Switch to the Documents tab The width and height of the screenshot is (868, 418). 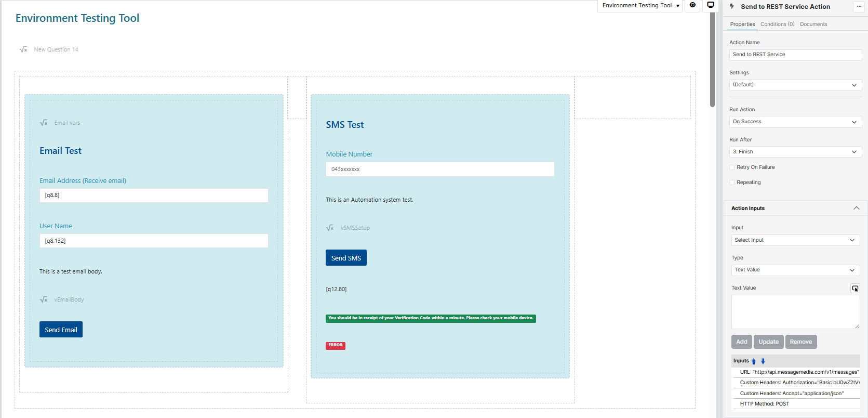pos(813,24)
